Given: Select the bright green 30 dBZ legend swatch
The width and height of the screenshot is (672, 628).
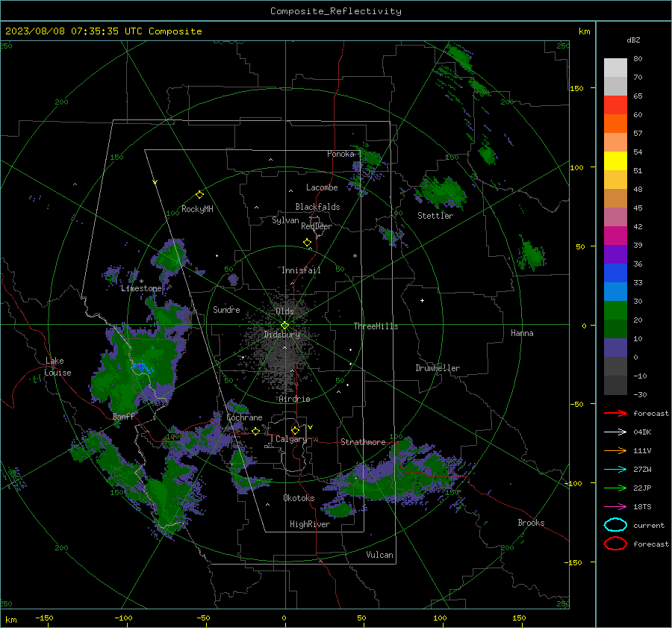Looking at the screenshot, I should [x=615, y=311].
